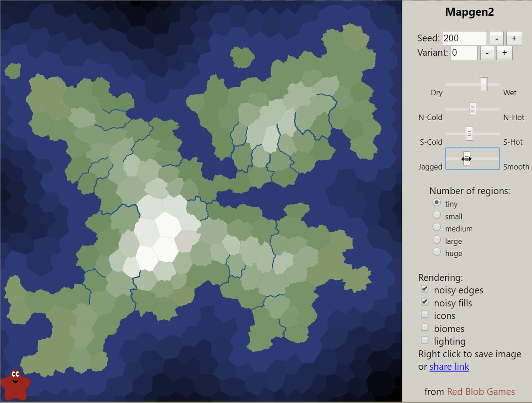
Task: Open the share link
Action: tap(449, 367)
